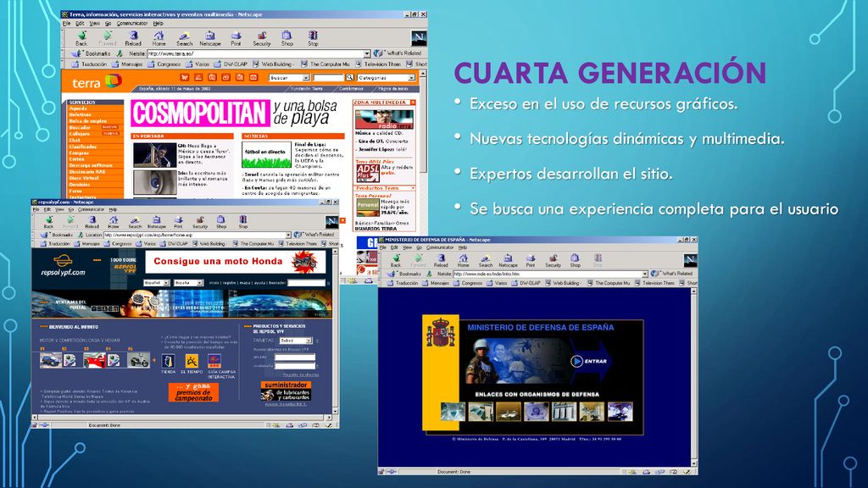Click What's Related in Terra window
The width and height of the screenshot is (868, 488).
399,53
